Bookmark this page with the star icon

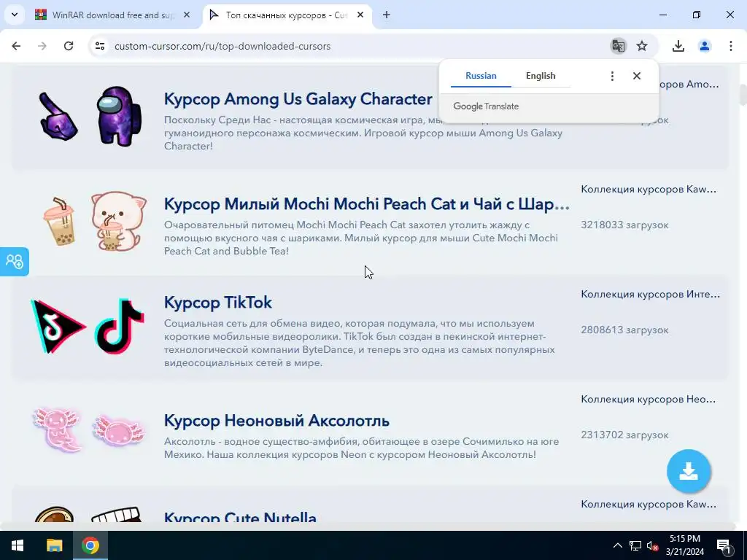click(642, 46)
